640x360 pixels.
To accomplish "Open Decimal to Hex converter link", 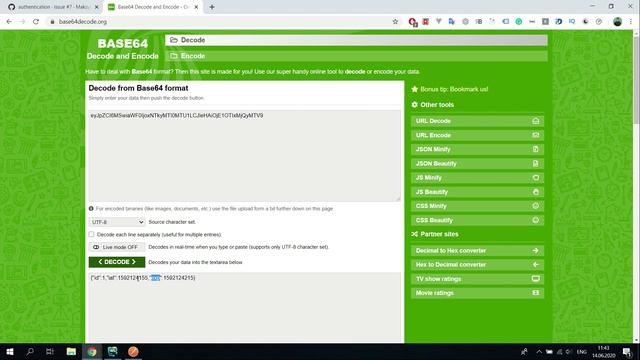I will pyautogui.click(x=477, y=250).
